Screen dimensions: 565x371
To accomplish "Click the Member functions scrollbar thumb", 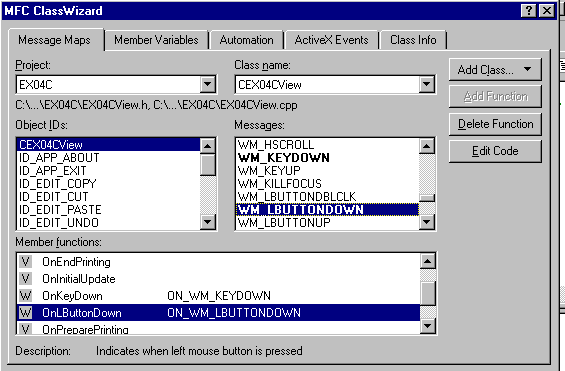I will pos(428,294).
